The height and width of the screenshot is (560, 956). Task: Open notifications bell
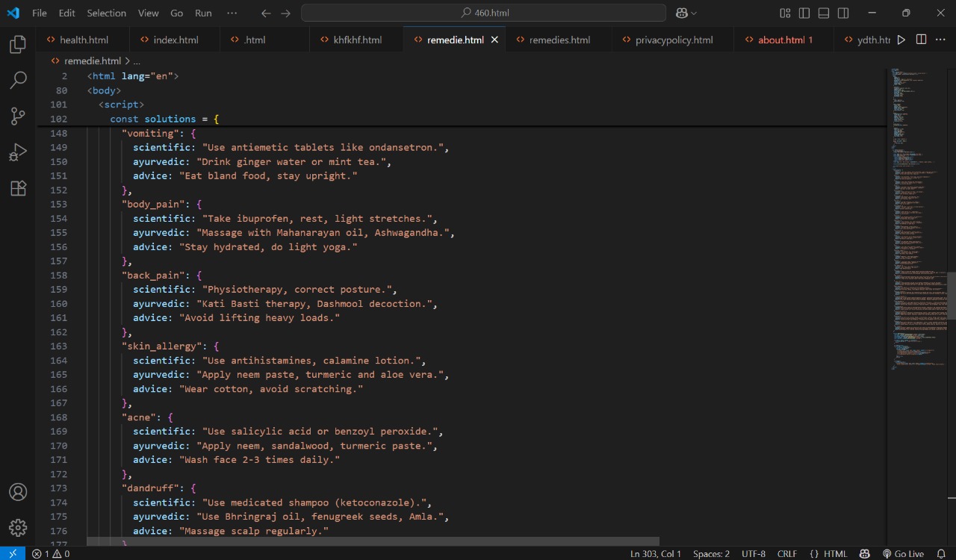tap(941, 553)
